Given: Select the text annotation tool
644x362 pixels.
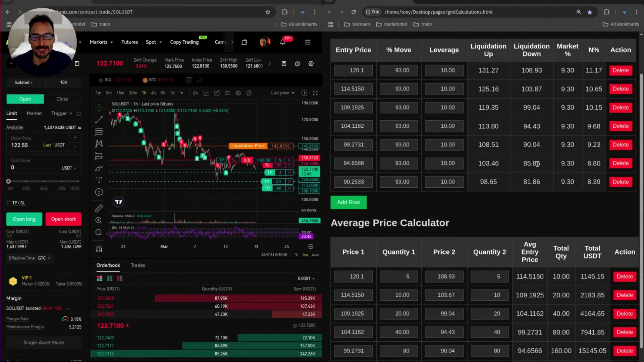Looking at the screenshot, I should (99, 180).
